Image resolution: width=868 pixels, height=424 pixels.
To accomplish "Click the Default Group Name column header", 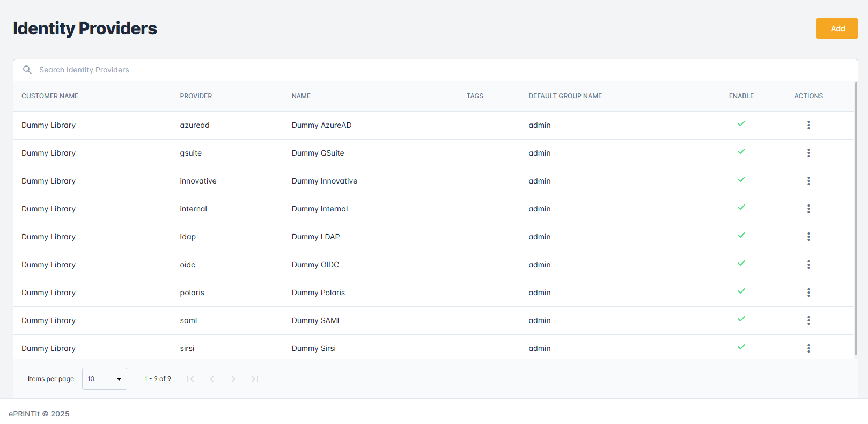I will click(x=565, y=96).
